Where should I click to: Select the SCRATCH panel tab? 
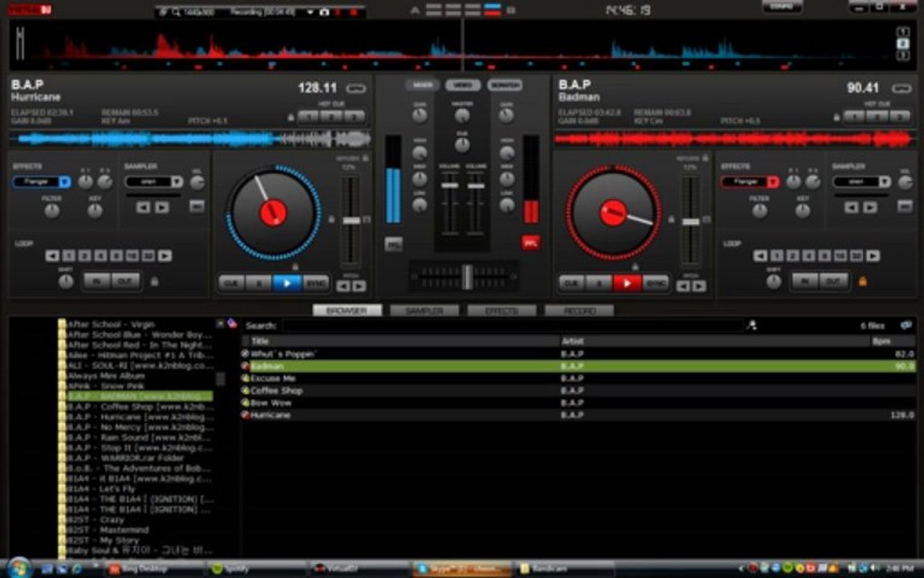[505, 85]
